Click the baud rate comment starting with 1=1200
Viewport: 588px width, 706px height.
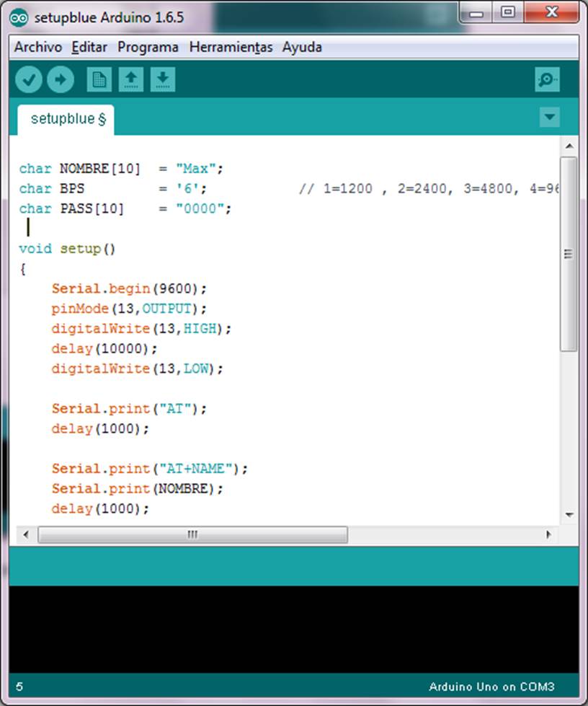(429, 189)
